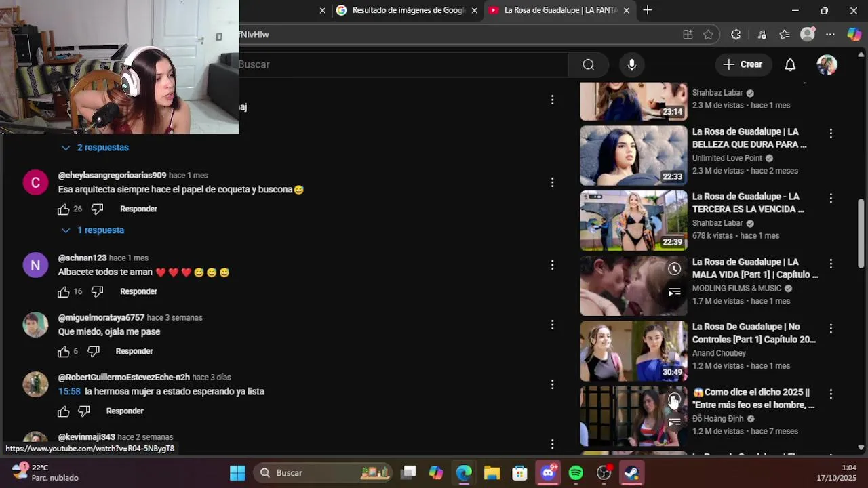Open Discord from the taskbar
The image size is (868, 488).
(548, 472)
